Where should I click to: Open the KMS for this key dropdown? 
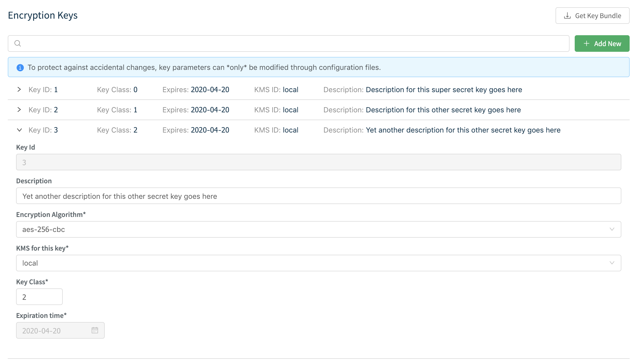pos(311,263)
